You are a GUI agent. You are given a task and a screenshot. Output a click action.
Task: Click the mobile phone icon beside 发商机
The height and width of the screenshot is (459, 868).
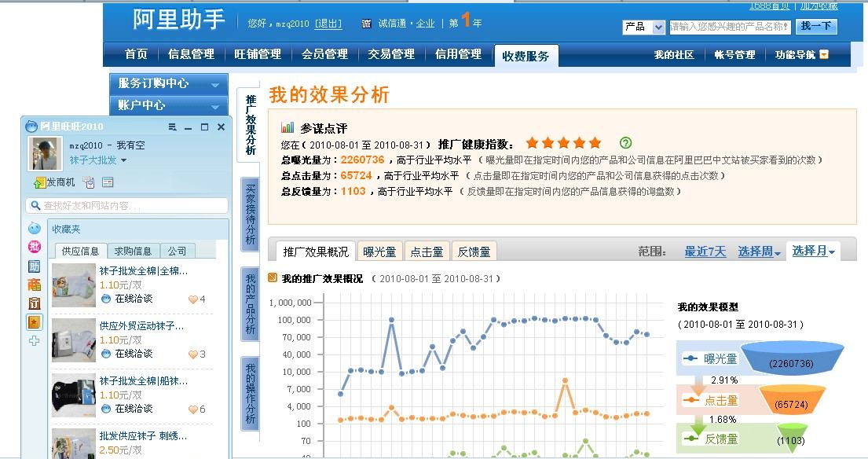[x=89, y=182]
